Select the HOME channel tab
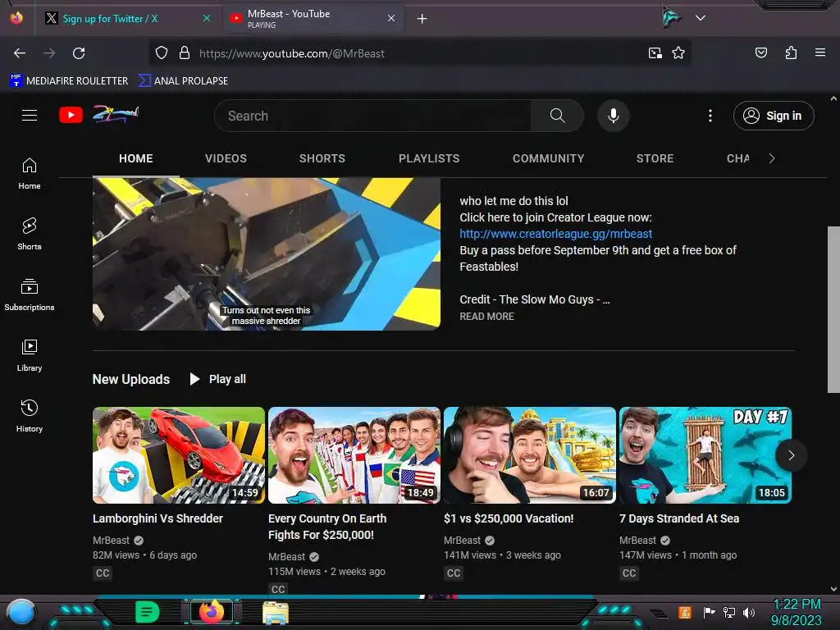The width and height of the screenshot is (840, 630). pos(136,158)
